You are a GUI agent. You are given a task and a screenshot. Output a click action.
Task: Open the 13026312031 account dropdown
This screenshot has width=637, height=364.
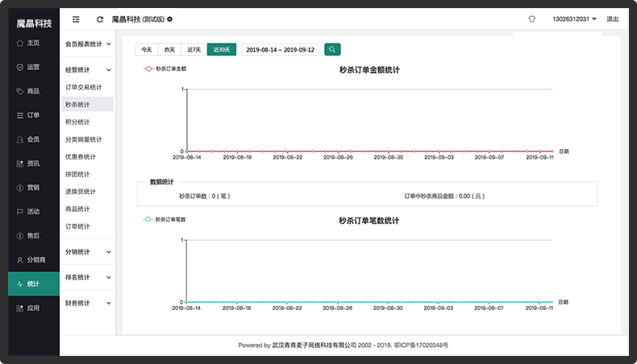[x=574, y=19]
